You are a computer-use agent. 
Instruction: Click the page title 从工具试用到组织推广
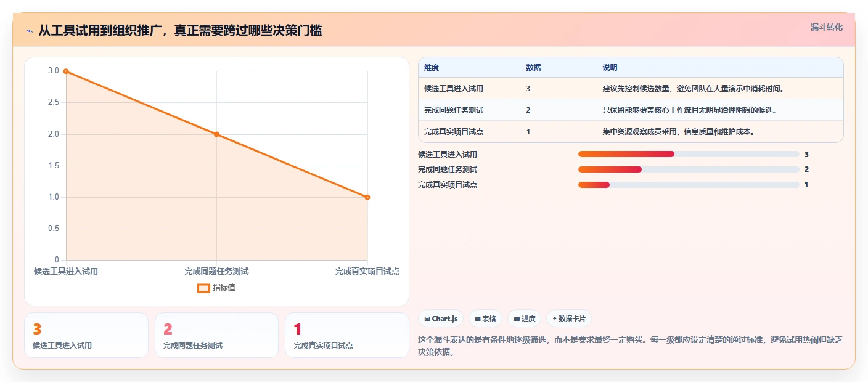[x=180, y=31]
